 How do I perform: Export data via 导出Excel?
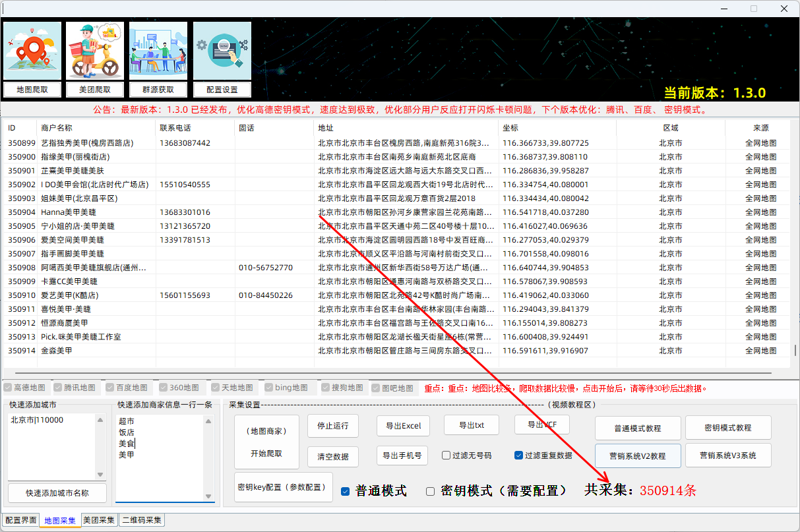(403, 426)
